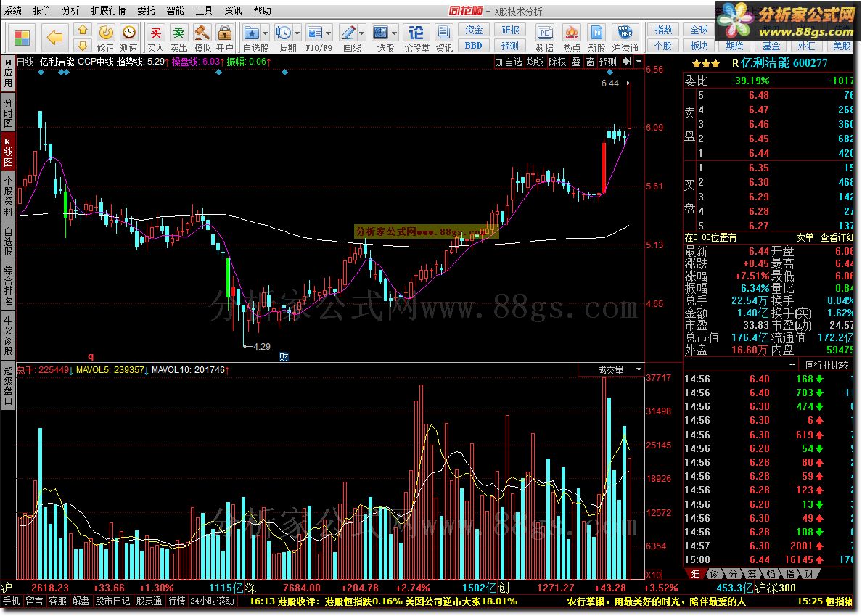
Task: Open the 工具 menu
Action: click(204, 10)
